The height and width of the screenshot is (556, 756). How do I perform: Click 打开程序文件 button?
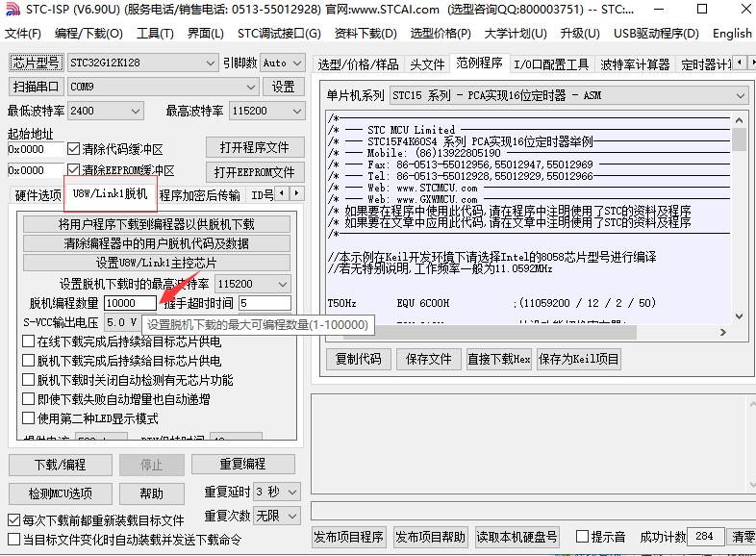[x=253, y=147]
